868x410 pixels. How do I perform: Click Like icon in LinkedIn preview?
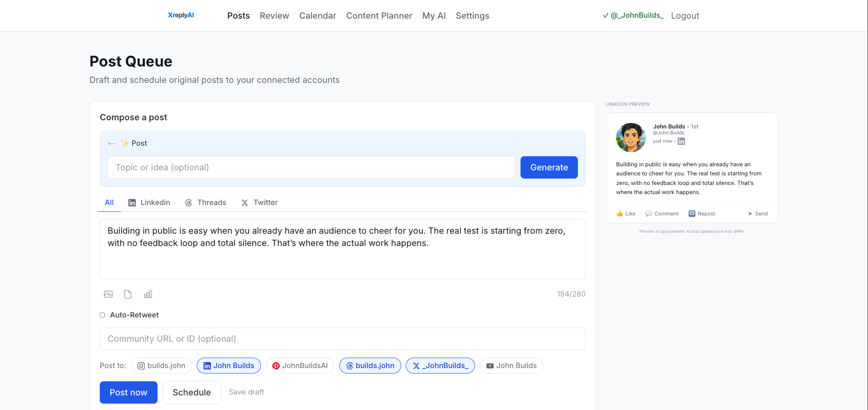[x=620, y=214]
